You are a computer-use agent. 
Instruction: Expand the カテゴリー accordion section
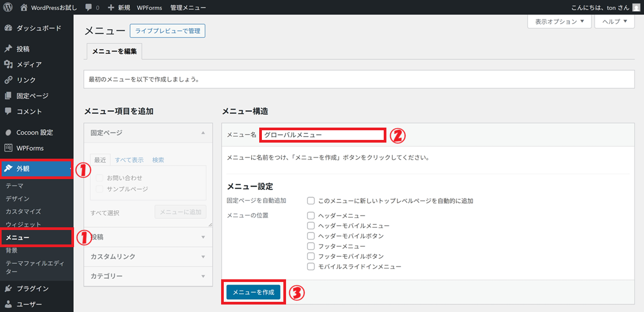coord(145,277)
